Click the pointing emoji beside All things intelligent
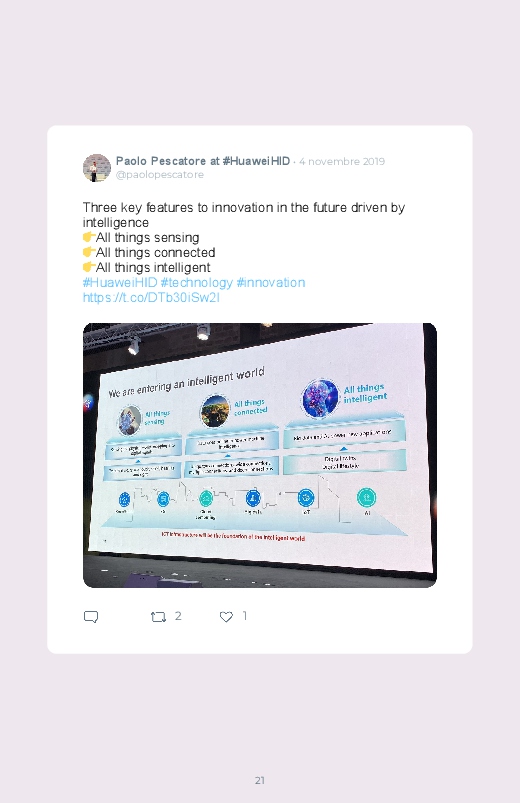 tap(89, 267)
